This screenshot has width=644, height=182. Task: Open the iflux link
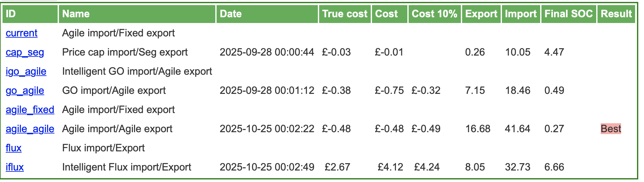pyautogui.click(x=15, y=167)
